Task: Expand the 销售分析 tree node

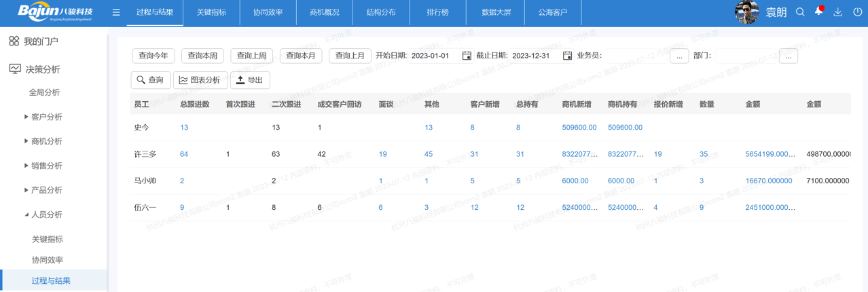Action: pyautogui.click(x=26, y=166)
